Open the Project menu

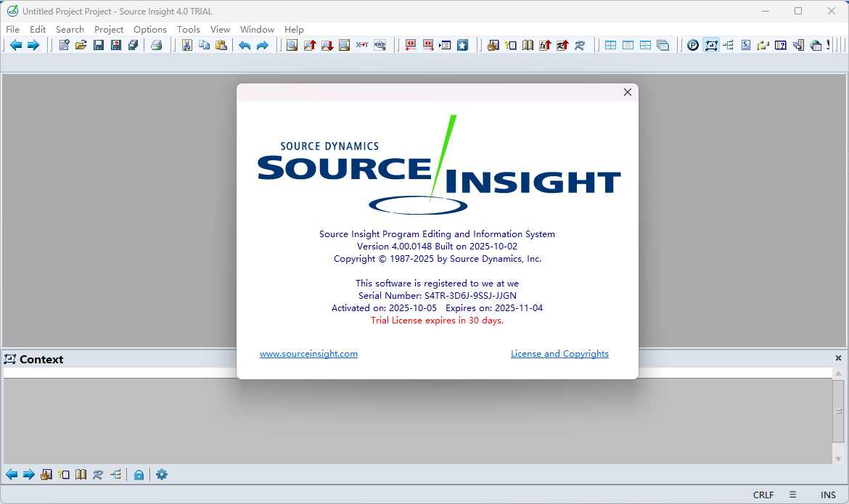(x=109, y=30)
